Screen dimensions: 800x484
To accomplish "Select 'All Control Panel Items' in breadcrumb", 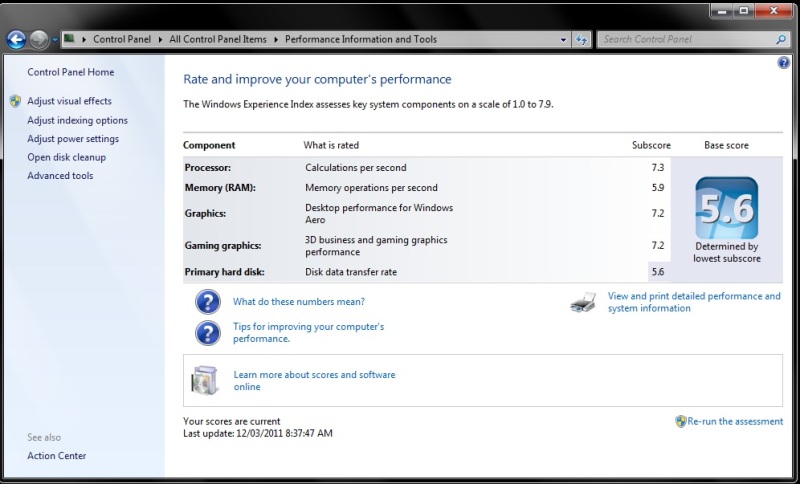I will coord(219,39).
